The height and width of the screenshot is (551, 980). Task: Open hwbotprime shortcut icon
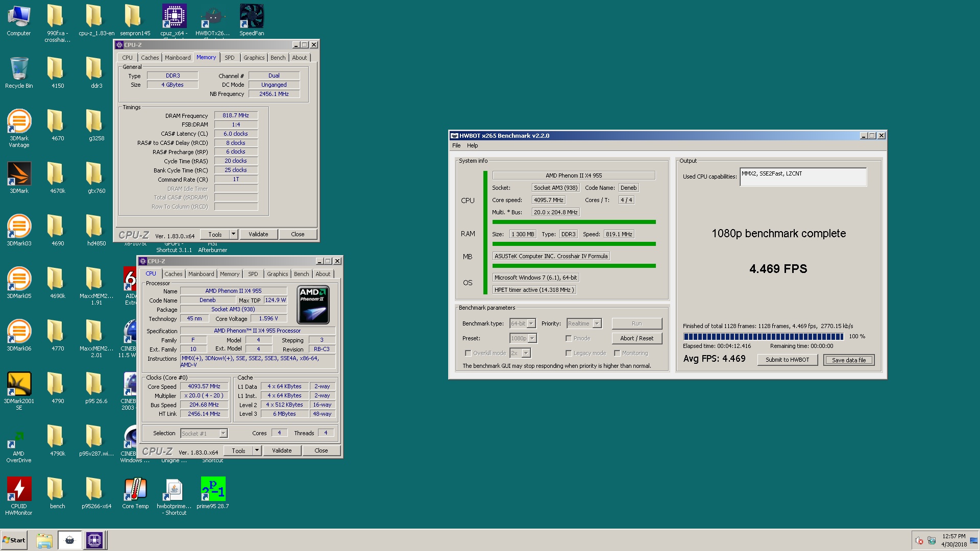(174, 496)
